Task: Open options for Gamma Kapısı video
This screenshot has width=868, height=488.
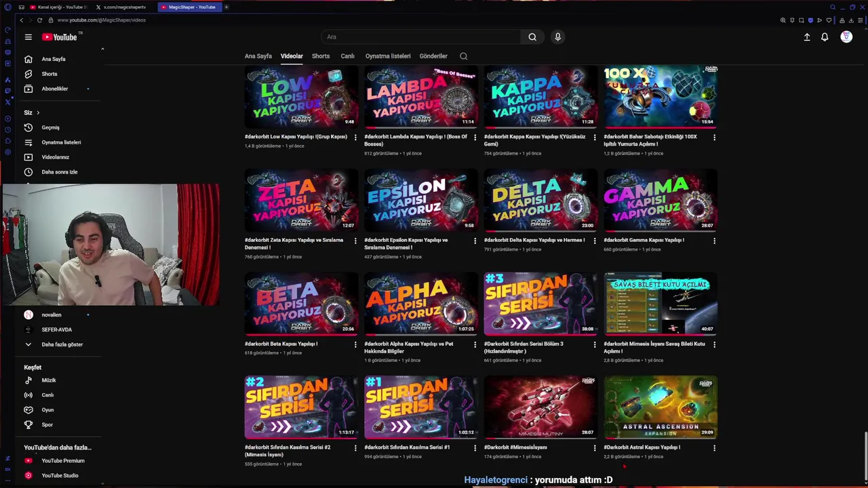Action: (714, 241)
